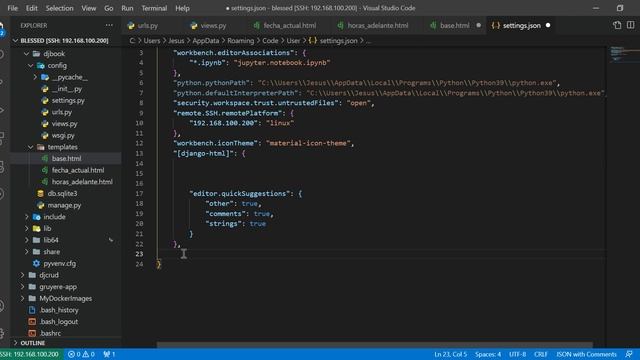Screen dimensions: 640x360
Task: Click the unsaved dot on settings.json tab
Action: 548,25
